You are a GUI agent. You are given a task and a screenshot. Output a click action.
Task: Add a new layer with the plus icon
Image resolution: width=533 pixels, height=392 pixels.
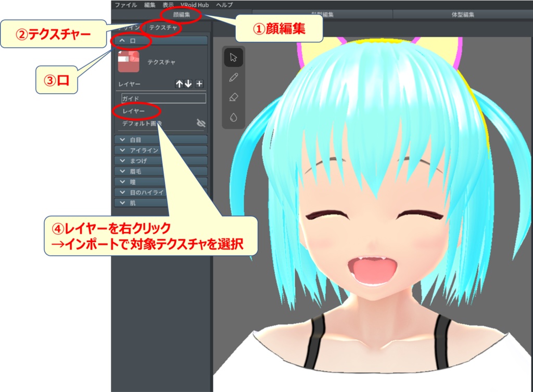tap(199, 83)
